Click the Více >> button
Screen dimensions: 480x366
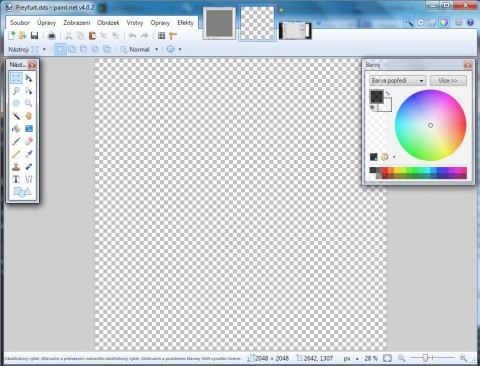pos(448,80)
